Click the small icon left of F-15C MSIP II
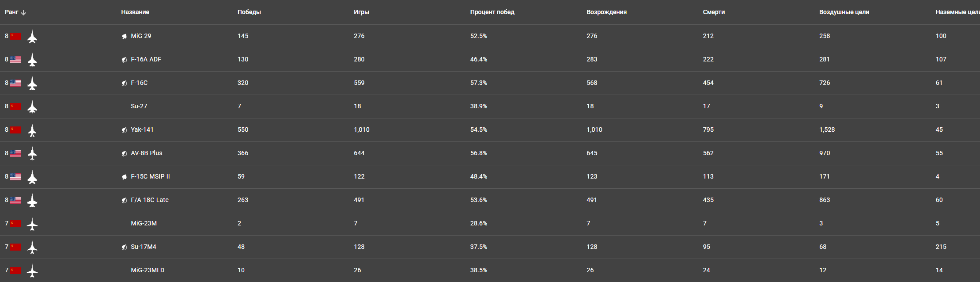The height and width of the screenshot is (282, 980). coord(125,177)
